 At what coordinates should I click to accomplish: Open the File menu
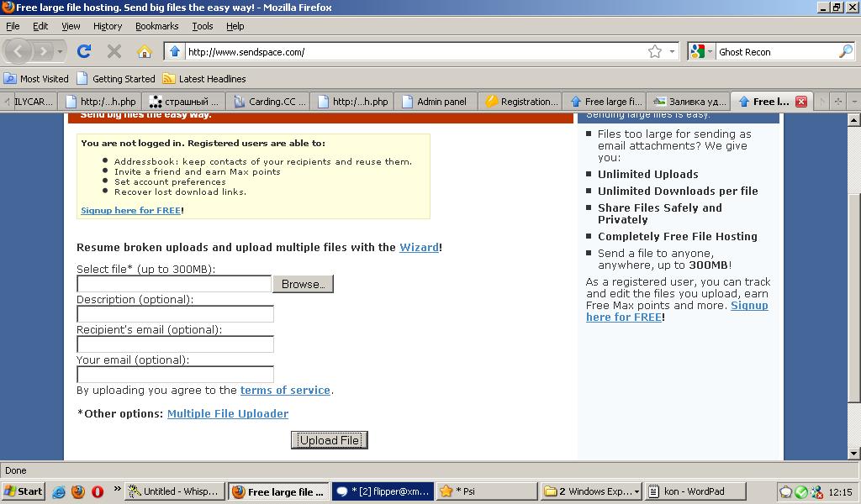13,26
